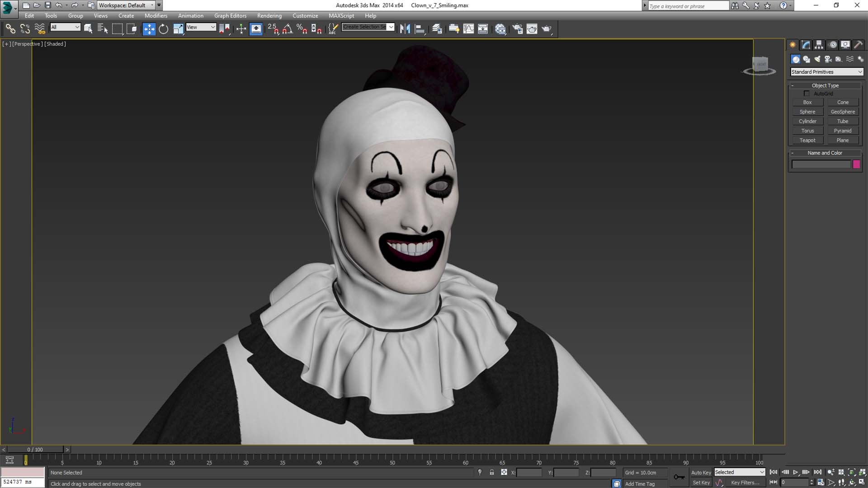
Task: Open the Workspace Default dropdown
Action: tap(126, 5)
